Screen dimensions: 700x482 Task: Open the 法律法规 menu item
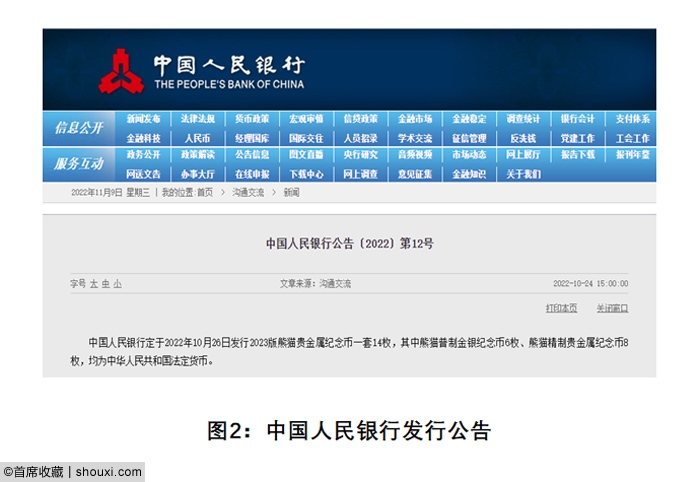pos(198,119)
